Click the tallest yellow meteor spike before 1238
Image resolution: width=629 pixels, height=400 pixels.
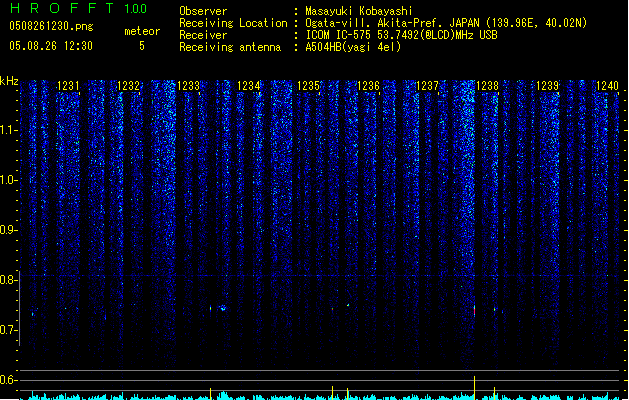tap(475, 388)
